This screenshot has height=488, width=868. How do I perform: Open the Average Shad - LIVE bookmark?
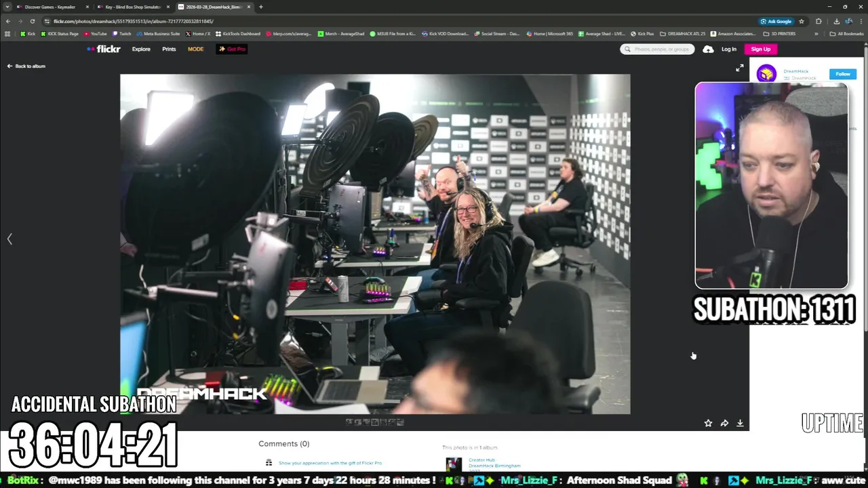[601, 33]
